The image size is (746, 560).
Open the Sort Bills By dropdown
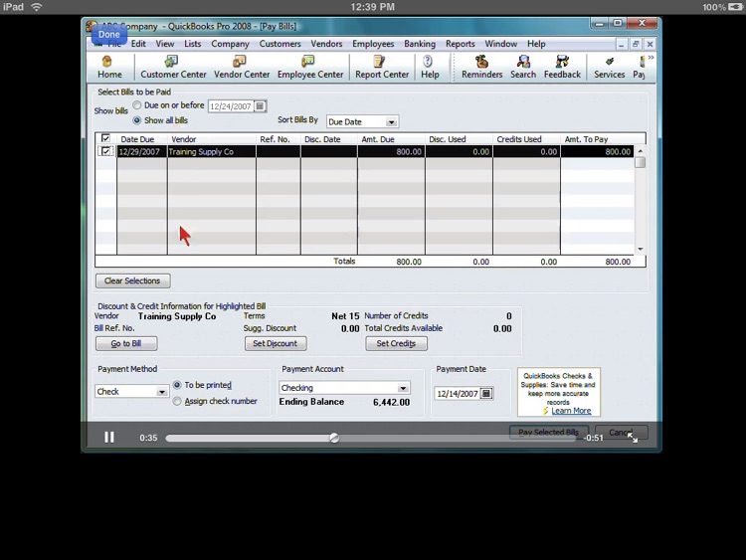point(391,121)
